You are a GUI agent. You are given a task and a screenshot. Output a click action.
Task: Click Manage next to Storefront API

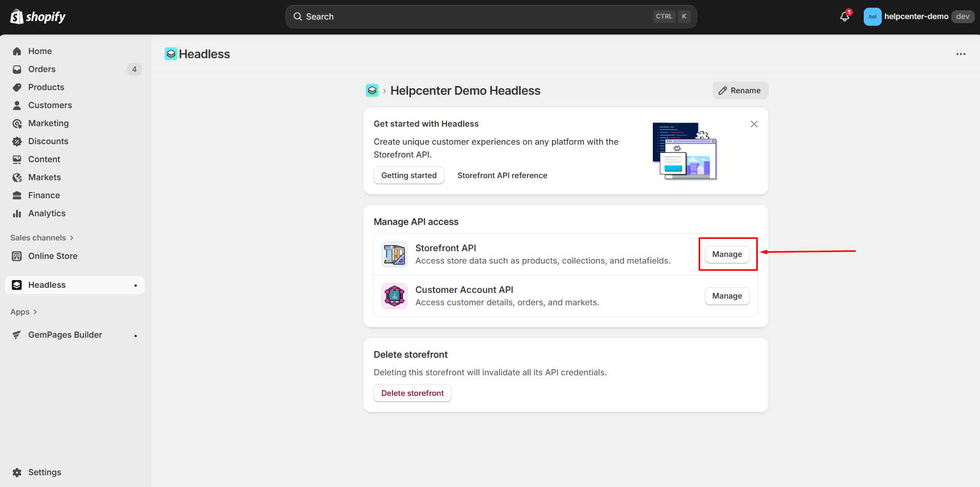tap(727, 254)
